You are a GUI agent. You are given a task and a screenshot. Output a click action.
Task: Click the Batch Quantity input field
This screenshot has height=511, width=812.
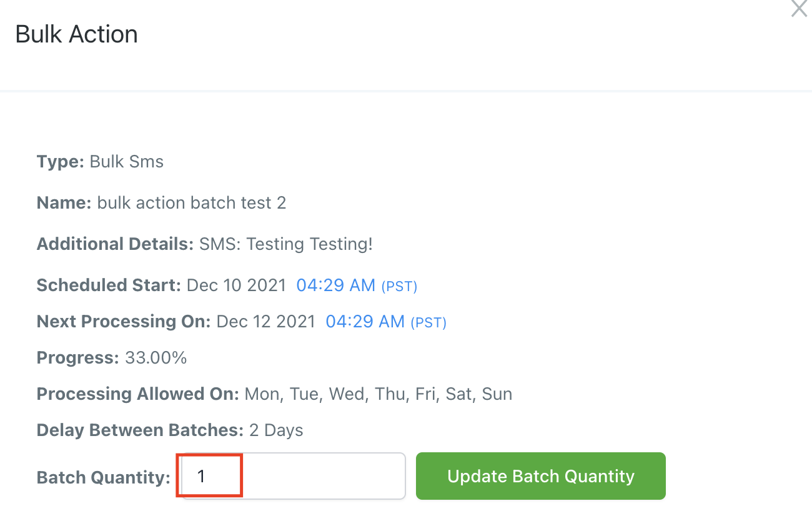click(x=292, y=476)
